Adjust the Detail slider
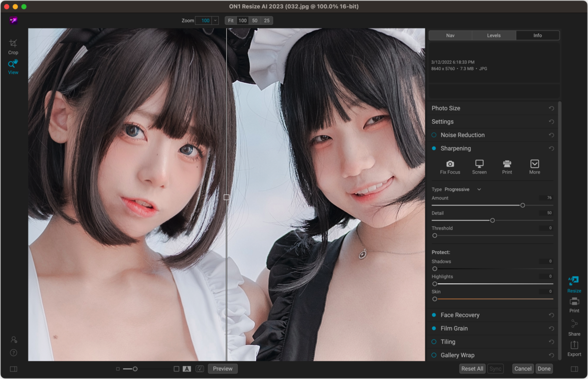This screenshot has height=379, width=588. tap(492, 220)
